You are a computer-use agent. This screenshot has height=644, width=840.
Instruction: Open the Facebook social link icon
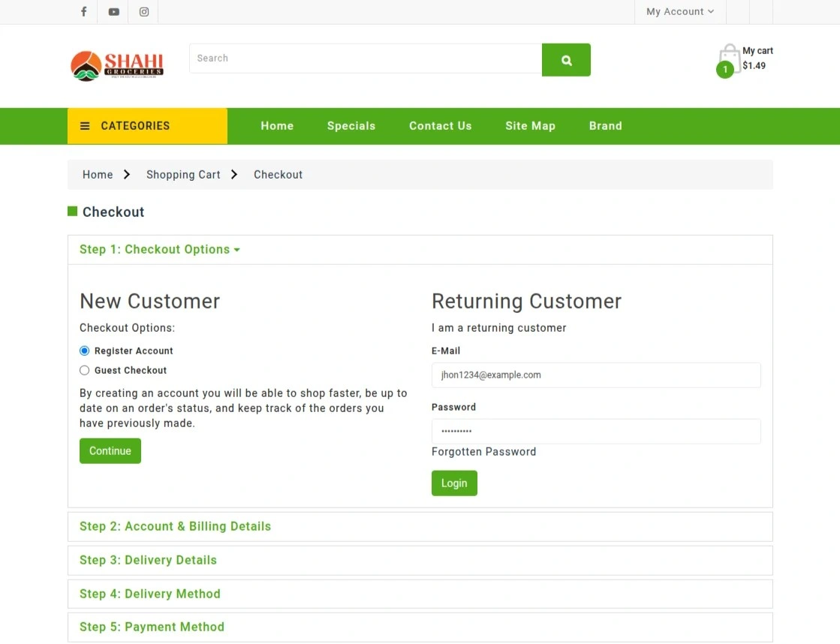click(83, 11)
